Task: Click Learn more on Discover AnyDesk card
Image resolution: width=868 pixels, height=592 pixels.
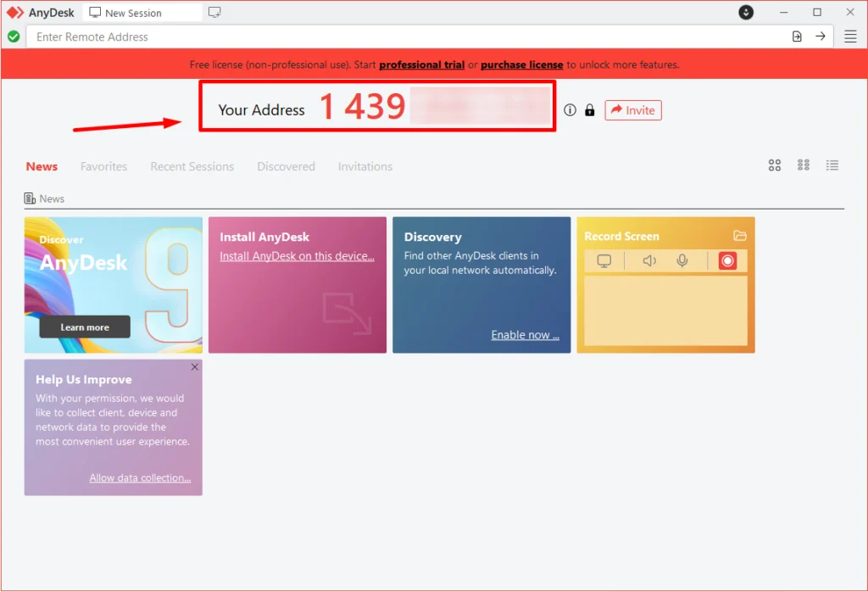Action: 85,327
